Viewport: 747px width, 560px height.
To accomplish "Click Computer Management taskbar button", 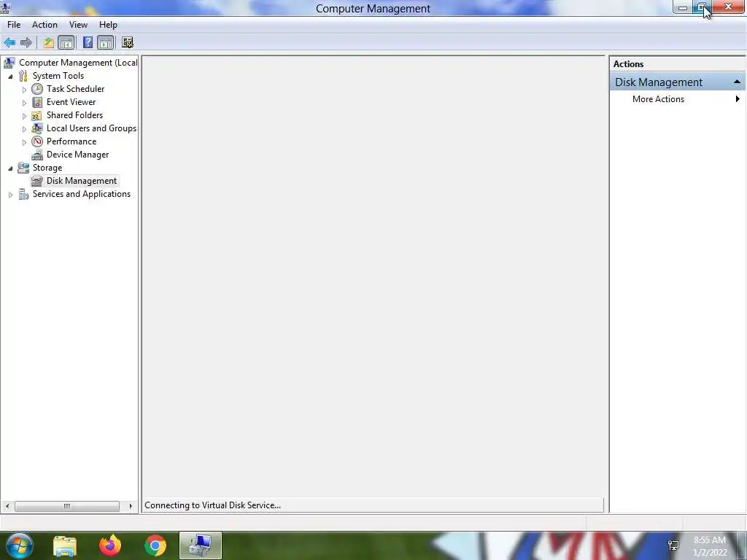I will pyautogui.click(x=201, y=545).
